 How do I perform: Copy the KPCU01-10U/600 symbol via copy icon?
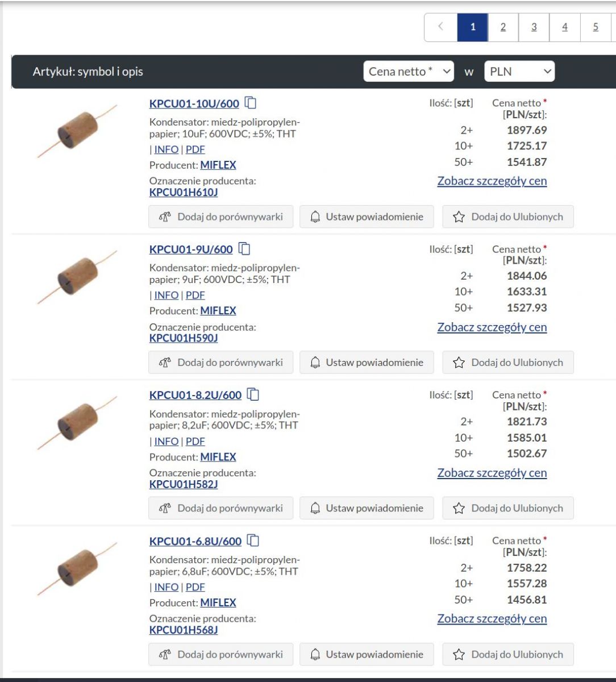click(251, 103)
